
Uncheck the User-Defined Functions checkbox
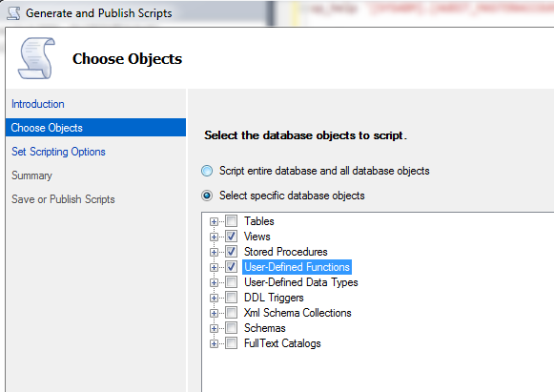pyautogui.click(x=232, y=267)
